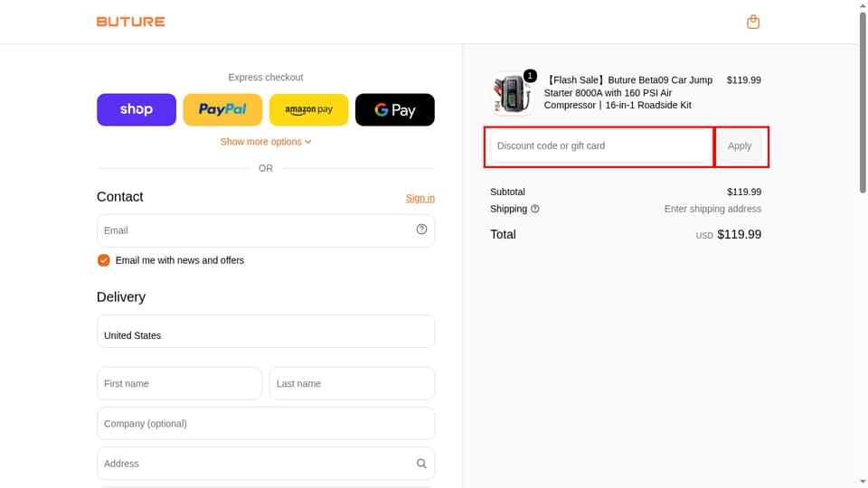This screenshot has width=868, height=488.
Task: Click the Contact heading
Action: click(x=119, y=197)
